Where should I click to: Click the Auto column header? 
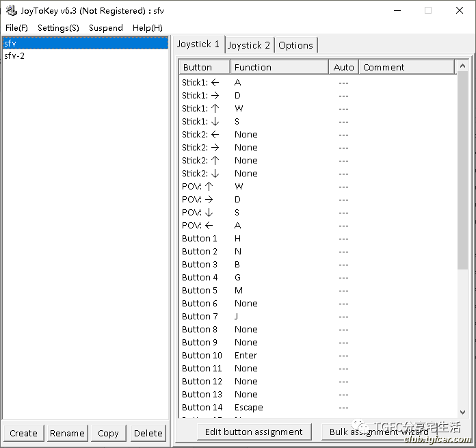pos(343,67)
